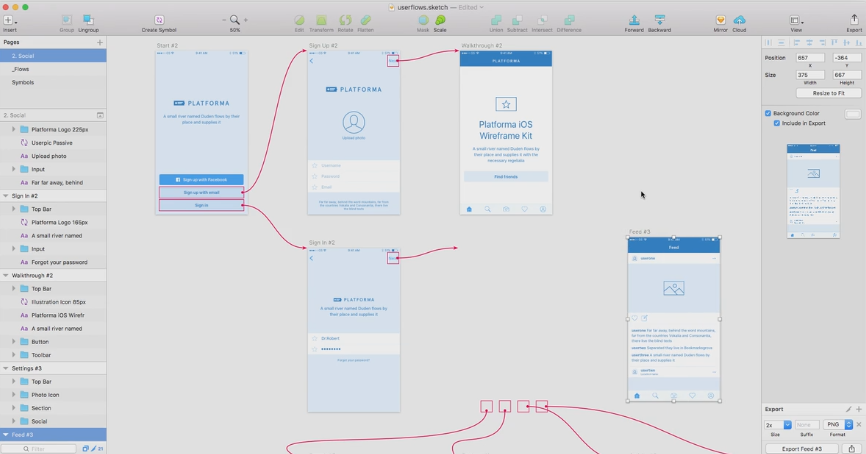Viewport: 866px width, 454px height.
Task: Apply the Difference boolean operation
Action: (569, 20)
